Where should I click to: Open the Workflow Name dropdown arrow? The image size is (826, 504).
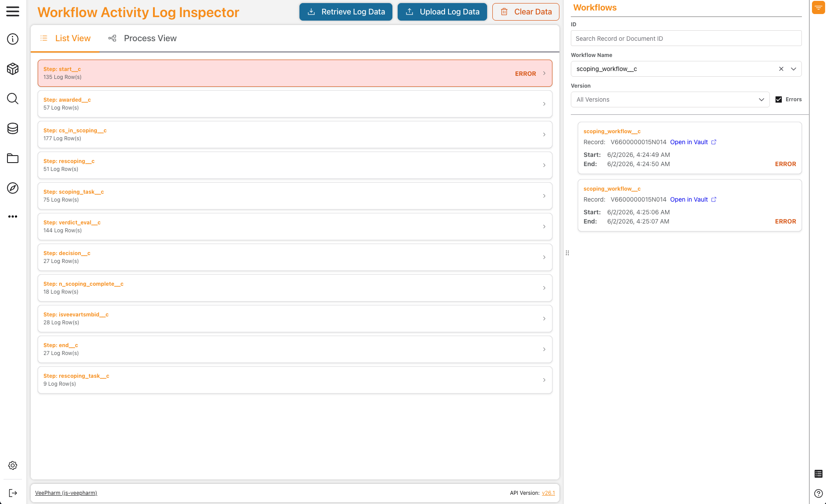(794, 69)
